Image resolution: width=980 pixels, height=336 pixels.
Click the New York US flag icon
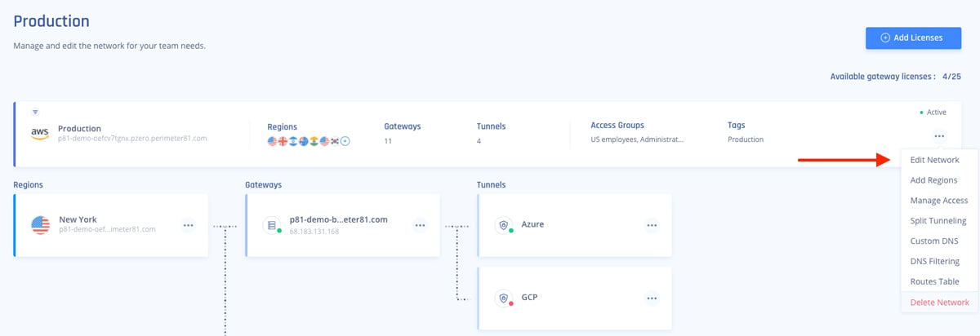[40, 225]
